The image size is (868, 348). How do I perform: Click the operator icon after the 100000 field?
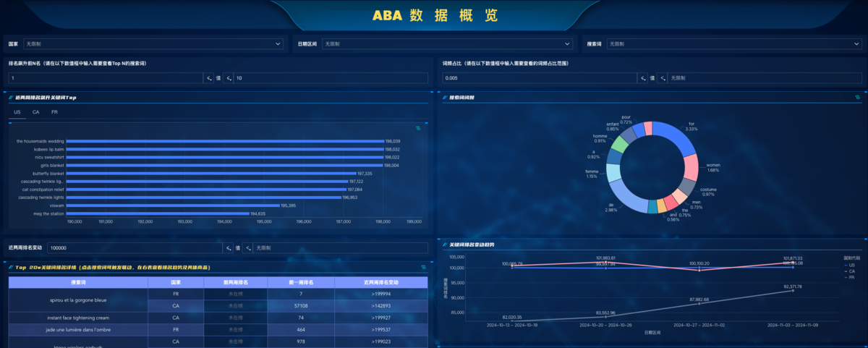(x=229, y=248)
